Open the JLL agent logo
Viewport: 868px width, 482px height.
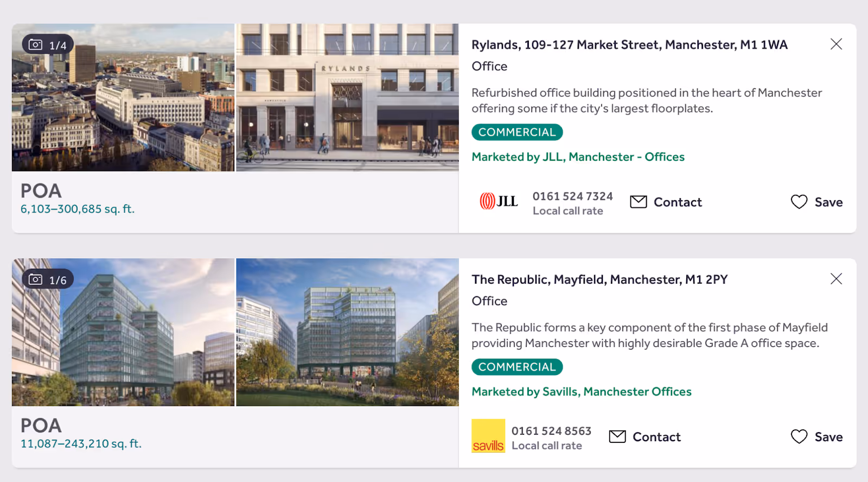click(499, 201)
